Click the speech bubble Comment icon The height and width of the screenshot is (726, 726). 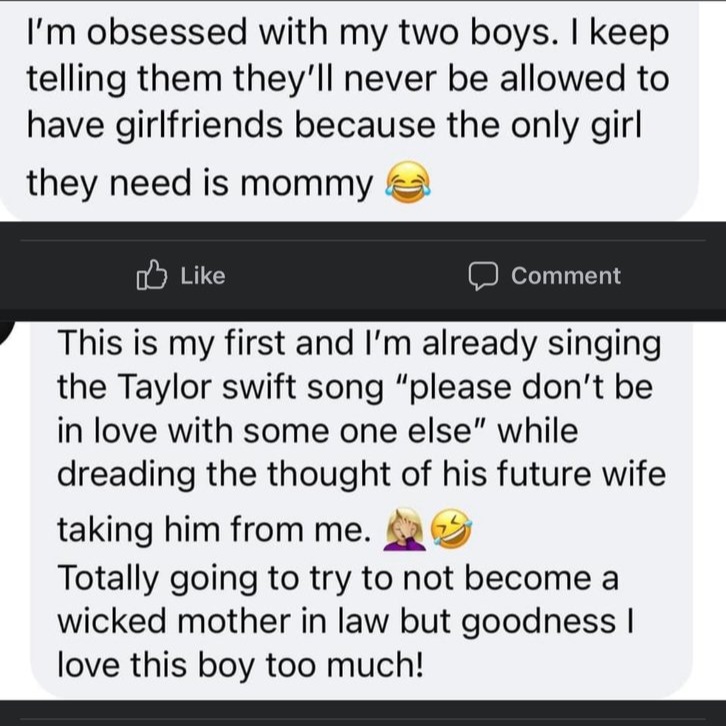coord(483,276)
